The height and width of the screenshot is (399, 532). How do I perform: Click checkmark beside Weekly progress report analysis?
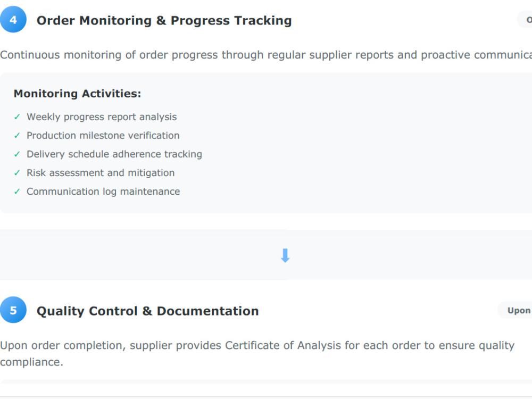pos(17,117)
